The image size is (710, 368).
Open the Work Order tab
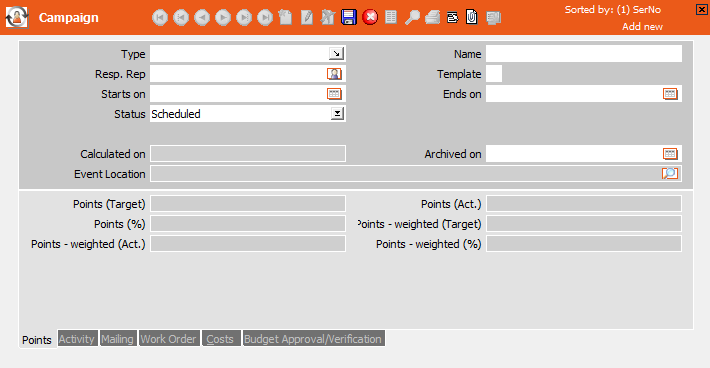pos(168,339)
